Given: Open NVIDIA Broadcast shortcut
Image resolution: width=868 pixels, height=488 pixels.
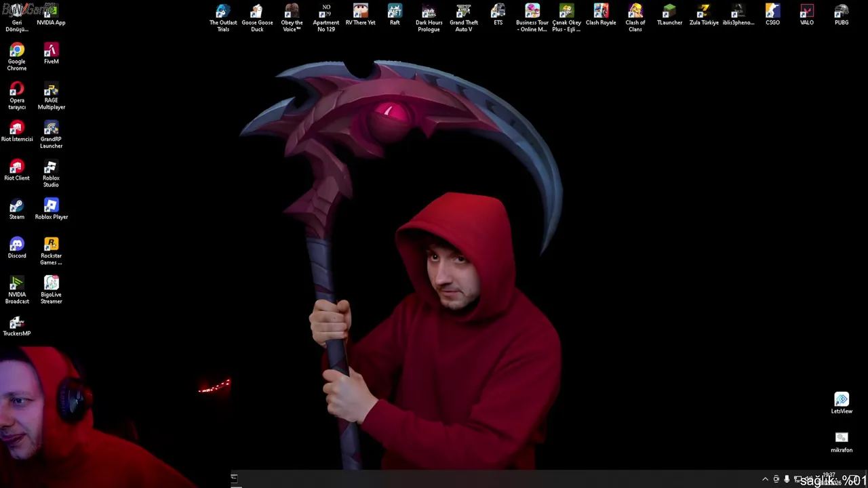Looking at the screenshot, I should pyautogui.click(x=17, y=289).
